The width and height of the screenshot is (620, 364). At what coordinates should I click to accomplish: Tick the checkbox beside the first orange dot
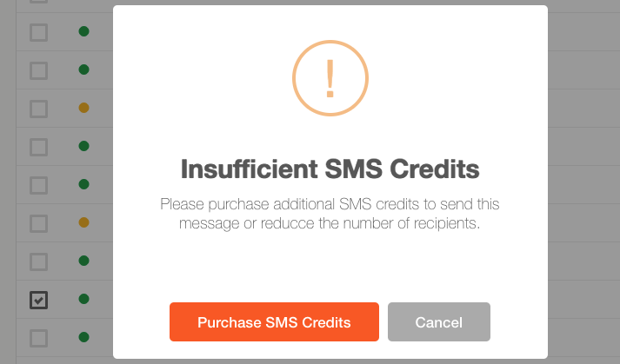[39, 109]
